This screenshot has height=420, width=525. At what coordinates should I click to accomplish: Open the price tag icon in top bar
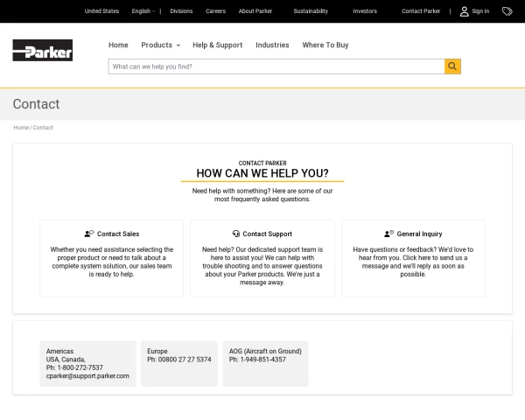click(507, 11)
